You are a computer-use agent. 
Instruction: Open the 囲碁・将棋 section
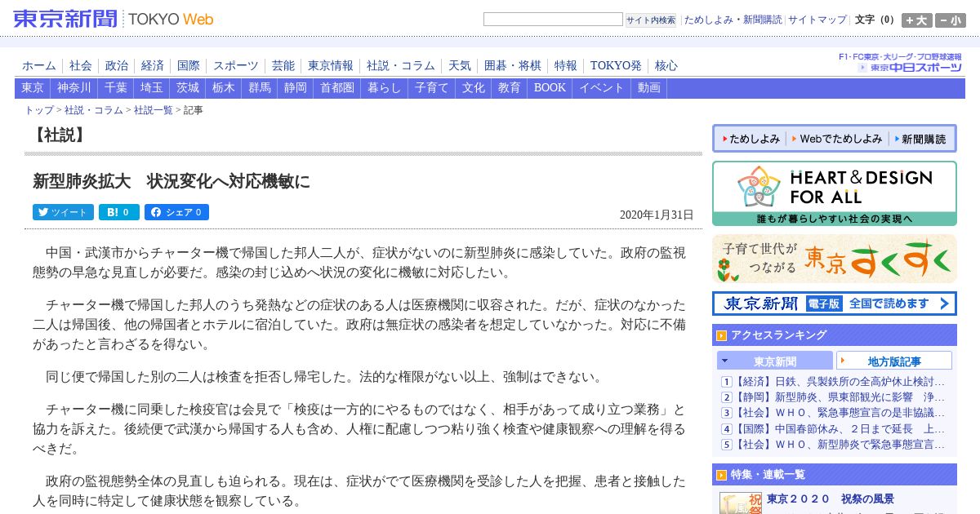coord(513,66)
